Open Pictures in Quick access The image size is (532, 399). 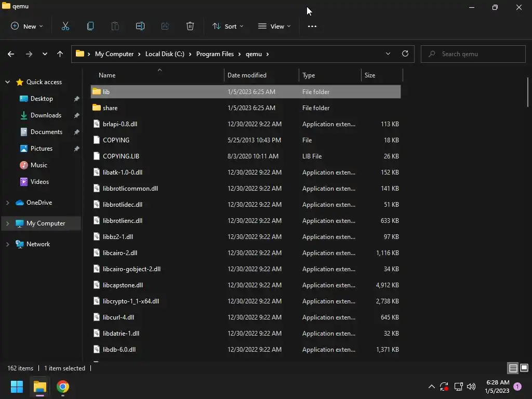pos(42,149)
